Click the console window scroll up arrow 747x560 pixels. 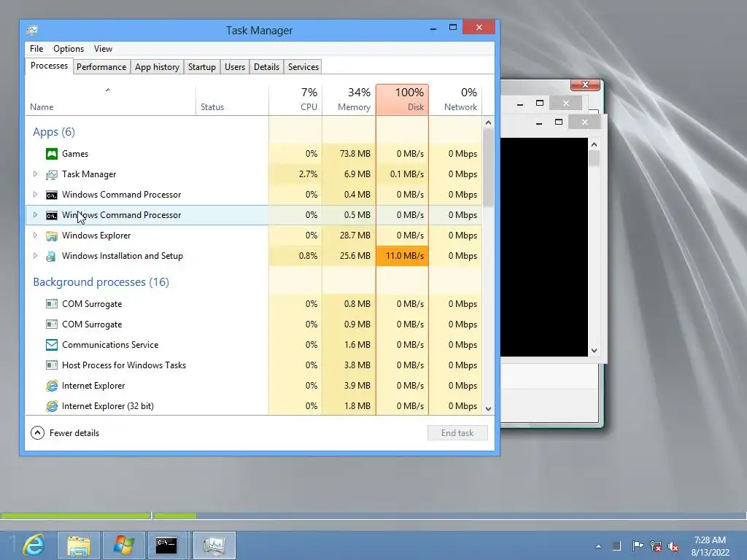pos(594,144)
